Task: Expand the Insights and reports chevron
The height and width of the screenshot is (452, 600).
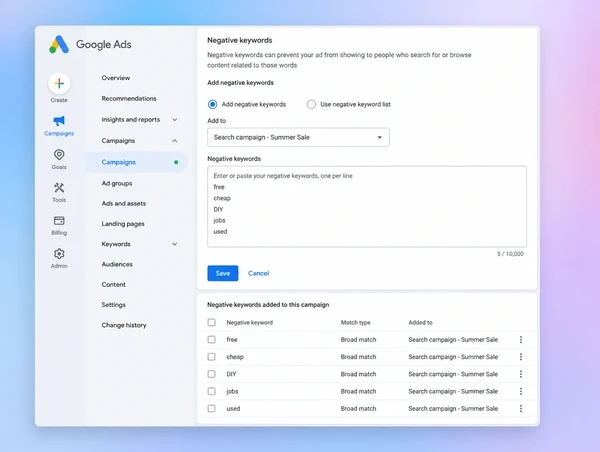Action: pyautogui.click(x=174, y=119)
